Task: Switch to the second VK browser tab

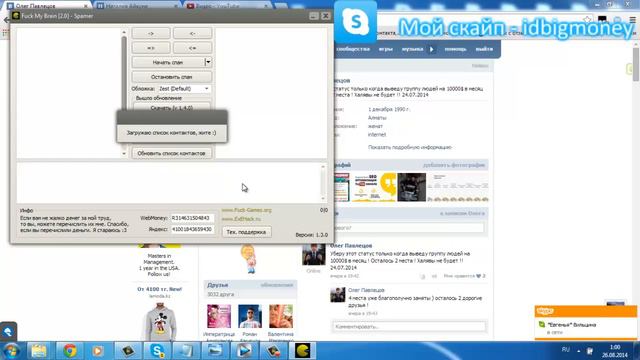Action: point(137,6)
